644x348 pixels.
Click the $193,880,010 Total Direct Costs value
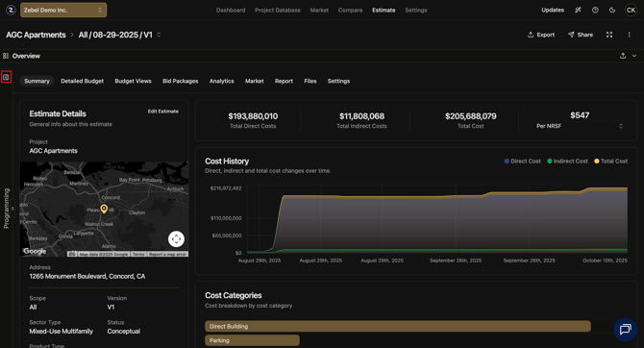click(x=253, y=116)
